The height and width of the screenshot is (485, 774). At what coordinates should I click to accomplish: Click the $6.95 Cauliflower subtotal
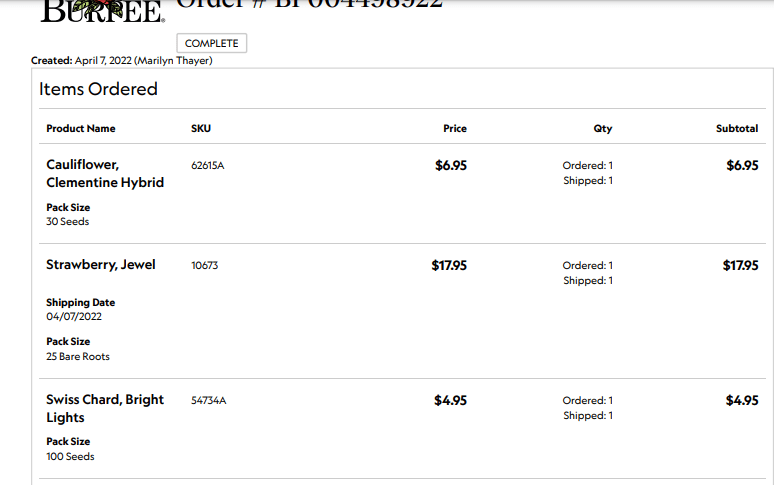click(x=742, y=165)
